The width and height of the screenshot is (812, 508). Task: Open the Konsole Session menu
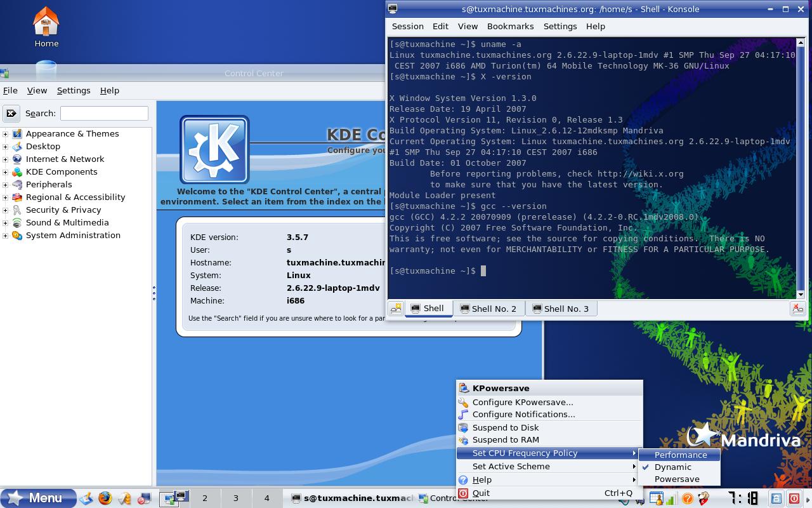pyautogui.click(x=408, y=27)
